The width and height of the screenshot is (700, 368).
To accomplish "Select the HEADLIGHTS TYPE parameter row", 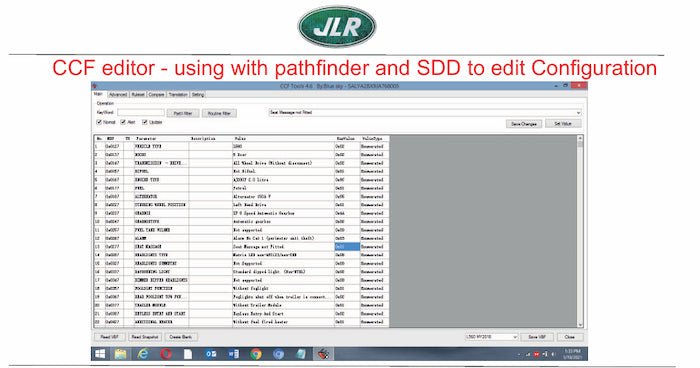I will 242,255.
